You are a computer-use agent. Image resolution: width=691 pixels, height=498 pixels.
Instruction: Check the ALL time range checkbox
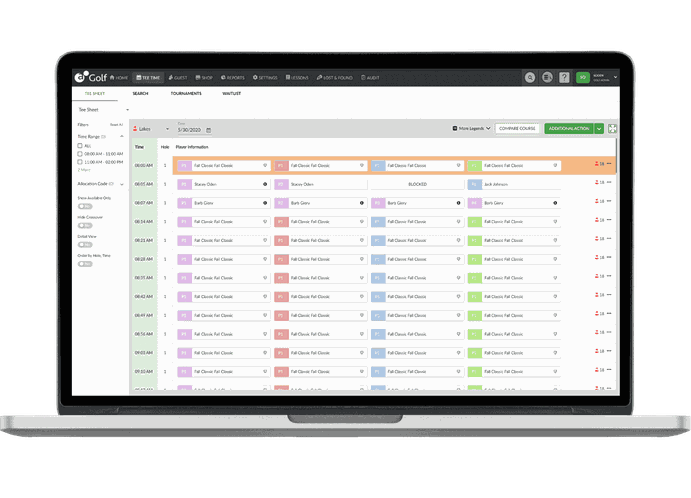(x=81, y=145)
